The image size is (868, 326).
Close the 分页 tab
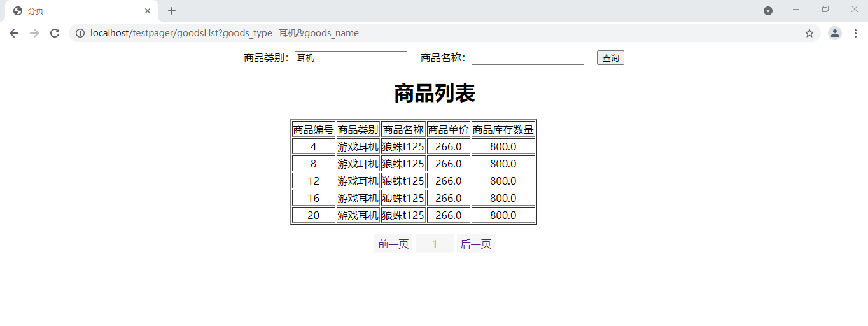(148, 11)
